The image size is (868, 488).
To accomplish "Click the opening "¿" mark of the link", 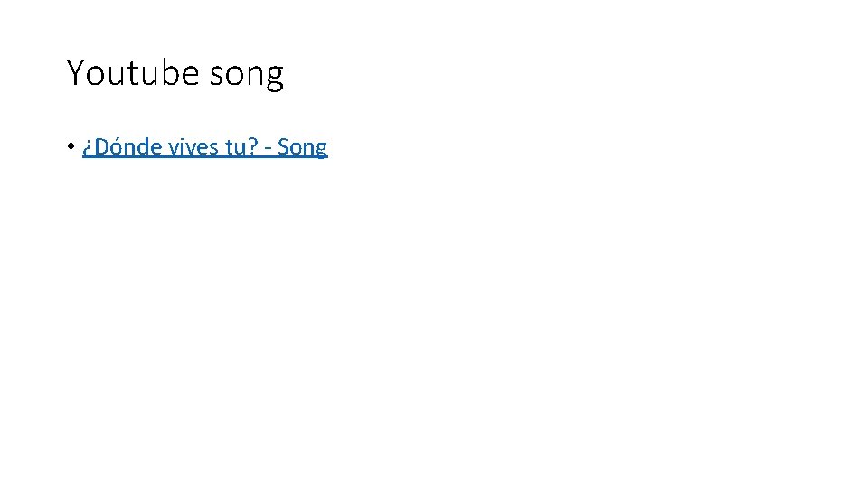I will tap(87, 148).
